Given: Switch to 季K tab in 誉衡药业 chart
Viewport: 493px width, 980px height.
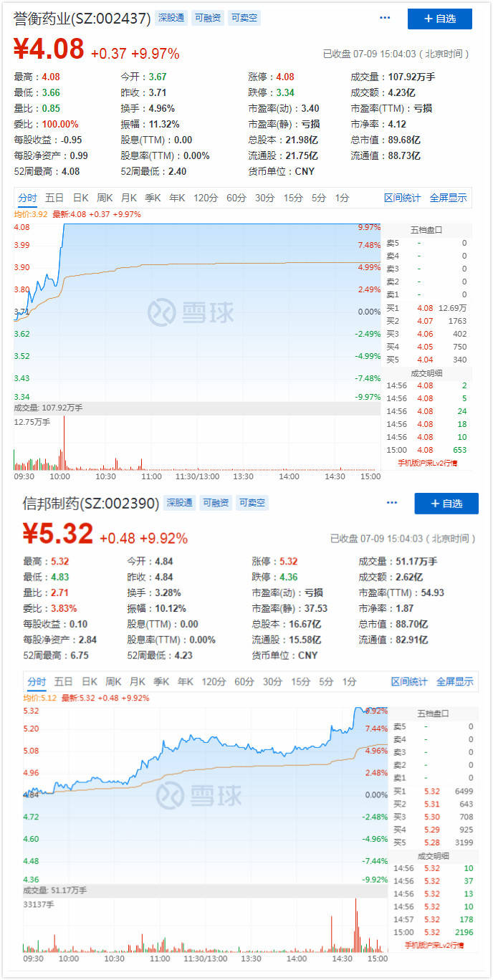Looking at the screenshot, I should point(153,198).
